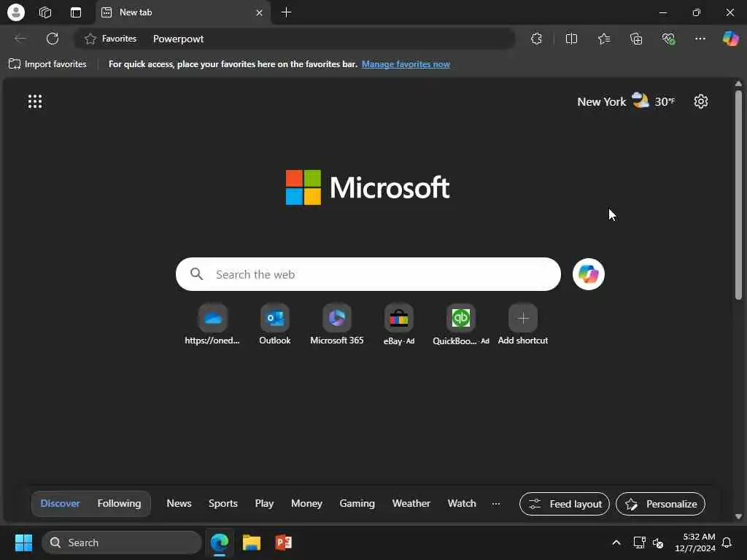
Task: Open the Watch feed tab
Action: pyautogui.click(x=462, y=503)
